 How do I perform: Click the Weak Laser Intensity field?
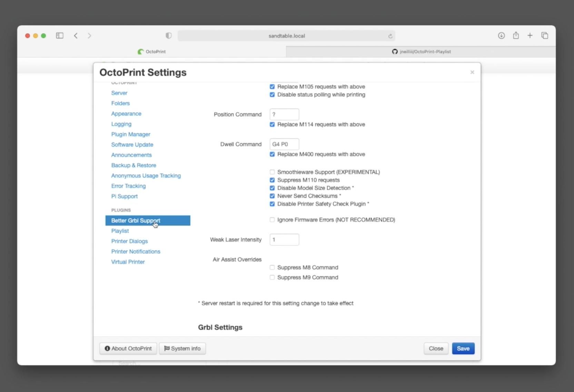pos(284,239)
